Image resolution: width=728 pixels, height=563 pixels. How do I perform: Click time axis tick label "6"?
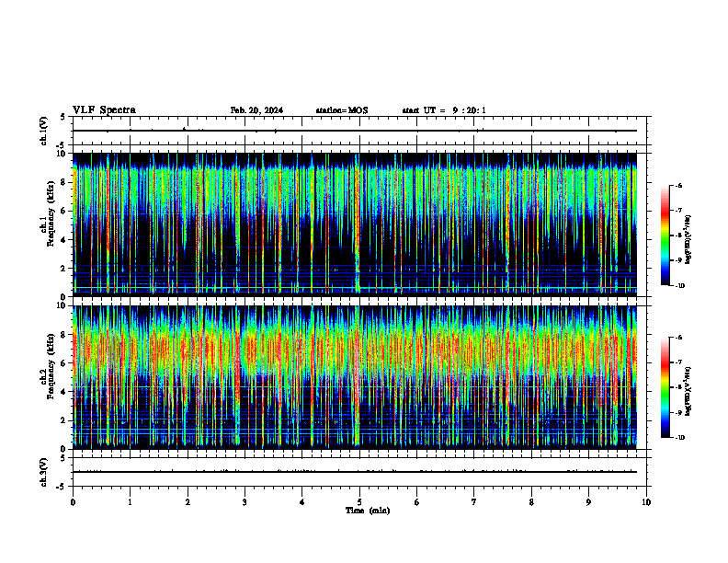coord(417,502)
